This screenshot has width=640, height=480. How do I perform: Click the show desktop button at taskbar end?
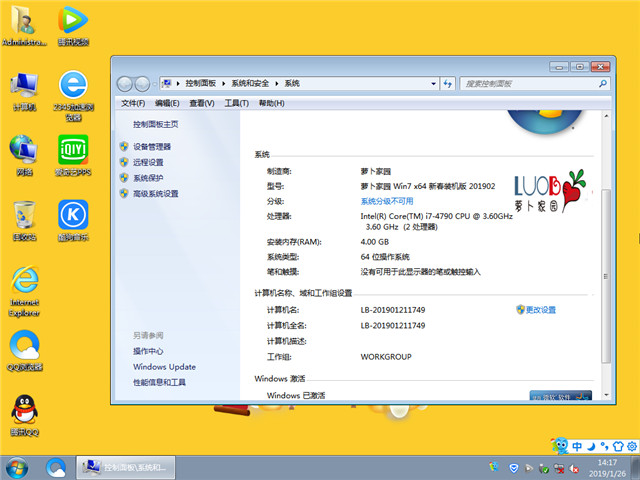(x=636, y=468)
